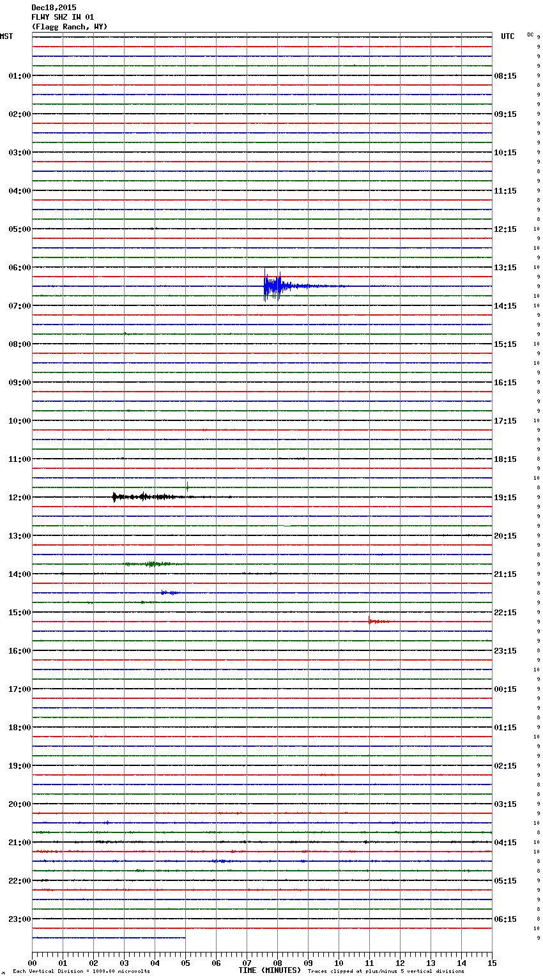Click the 13:15 UTC label

click(x=505, y=268)
